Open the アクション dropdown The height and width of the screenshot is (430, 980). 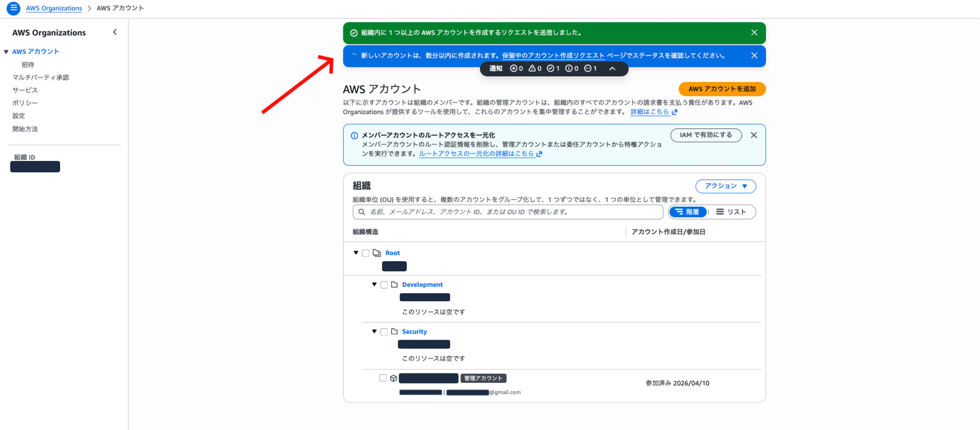pos(725,186)
